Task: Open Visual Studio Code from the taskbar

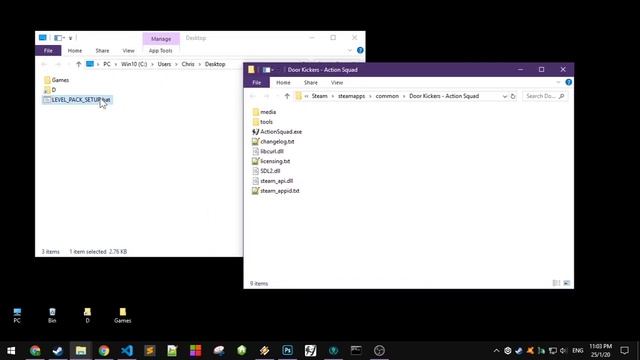Action: [127, 350]
